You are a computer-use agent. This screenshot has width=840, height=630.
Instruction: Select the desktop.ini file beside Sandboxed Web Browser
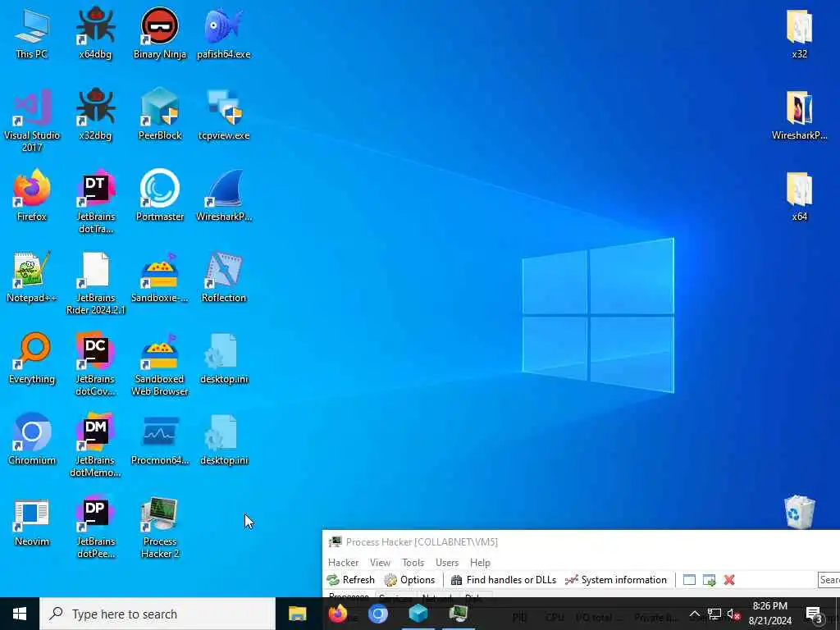[223, 359]
